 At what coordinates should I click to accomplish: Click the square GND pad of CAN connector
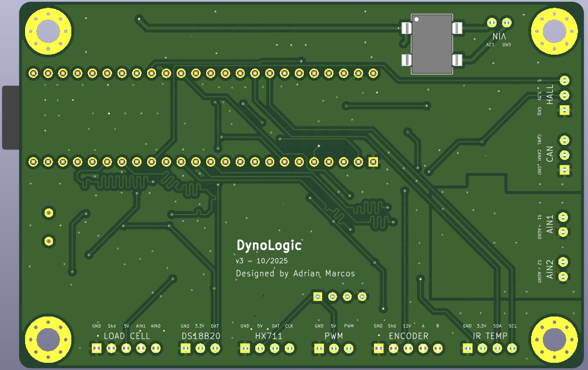click(565, 169)
